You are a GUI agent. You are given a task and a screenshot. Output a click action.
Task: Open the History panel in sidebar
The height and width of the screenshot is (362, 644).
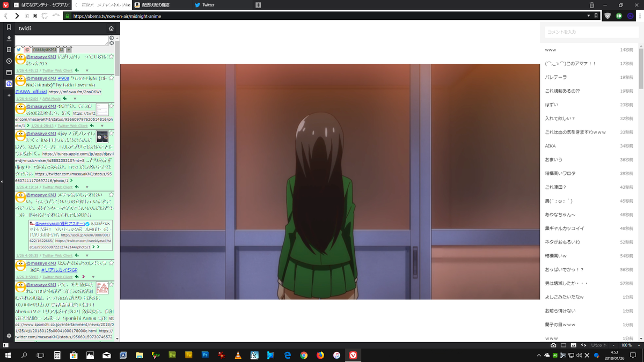coord(9,61)
